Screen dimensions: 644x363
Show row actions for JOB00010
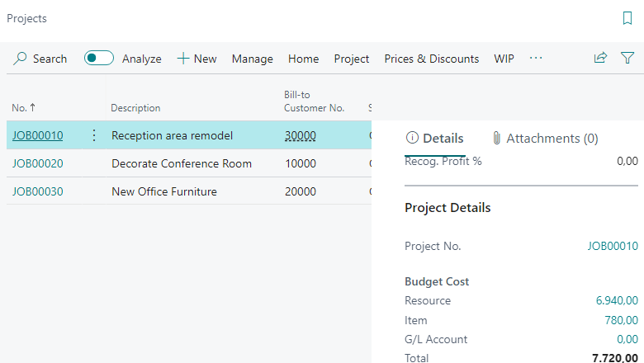(94, 135)
